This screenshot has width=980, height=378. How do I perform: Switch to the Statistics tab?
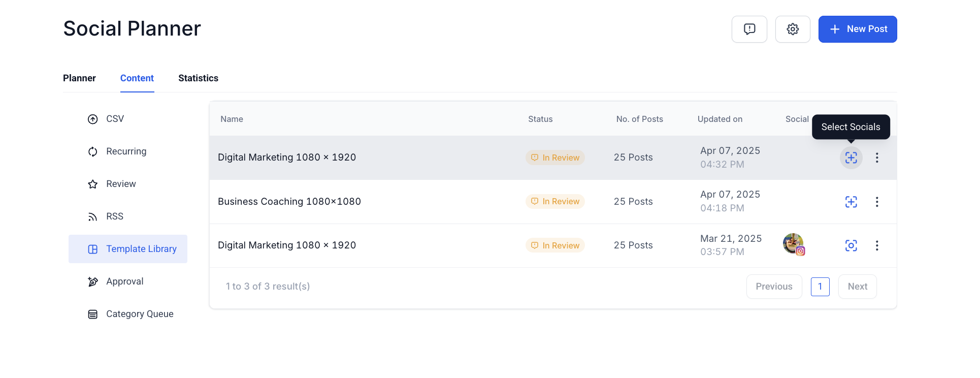[x=198, y=78]
